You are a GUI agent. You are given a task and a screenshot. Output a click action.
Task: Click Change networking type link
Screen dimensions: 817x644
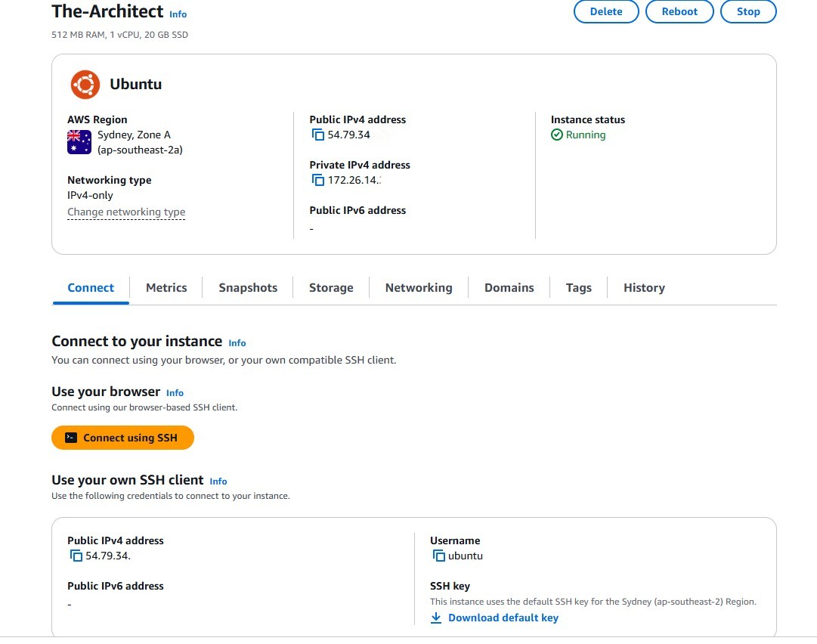tap(126, 212)
